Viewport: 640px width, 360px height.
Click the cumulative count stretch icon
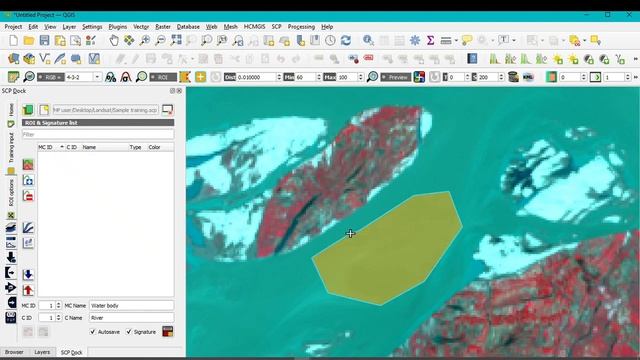coord(110,77)
